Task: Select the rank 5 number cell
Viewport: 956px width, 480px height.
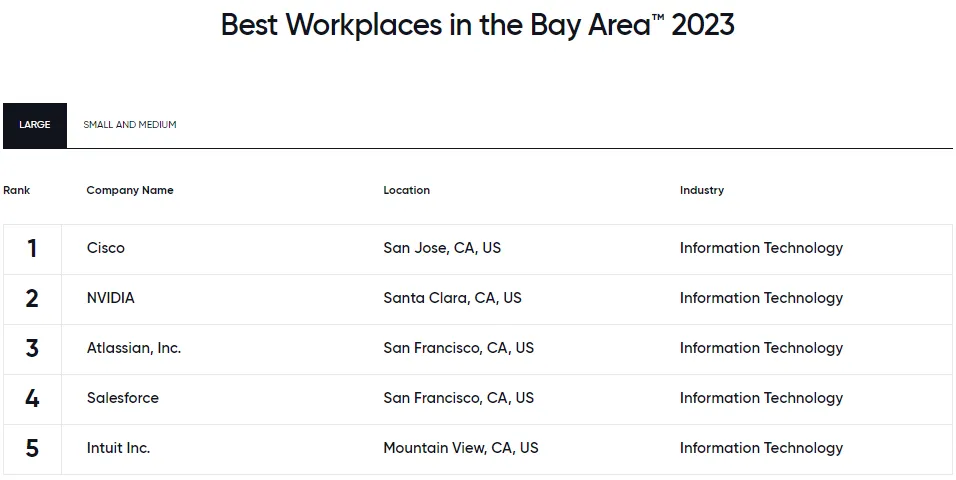Action: (x=32, y=448)
